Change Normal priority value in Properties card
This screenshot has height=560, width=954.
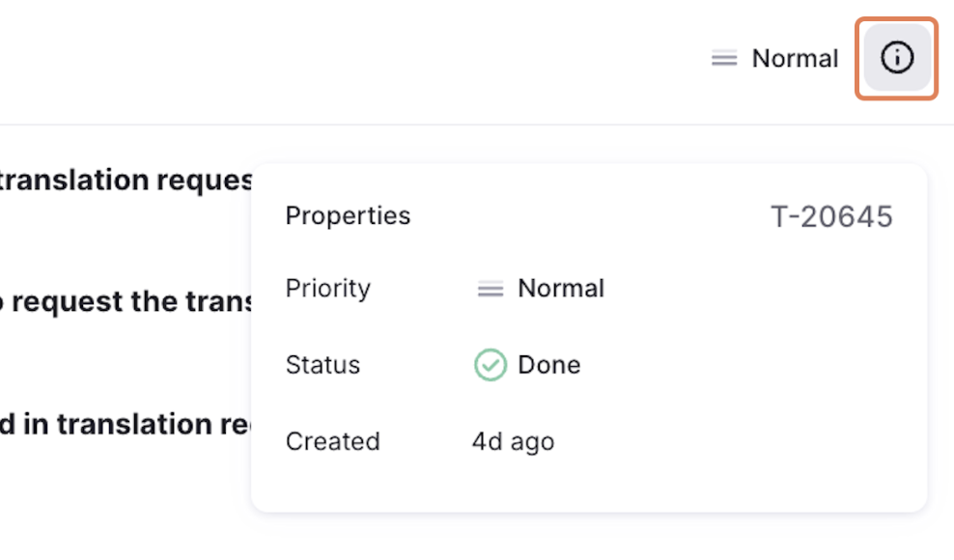tap(540, 289)
